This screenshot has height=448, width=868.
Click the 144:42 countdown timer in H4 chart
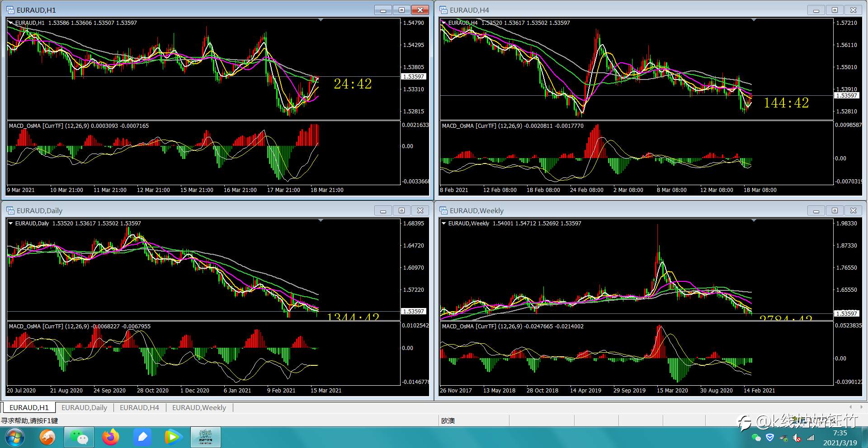click(786, 103)
